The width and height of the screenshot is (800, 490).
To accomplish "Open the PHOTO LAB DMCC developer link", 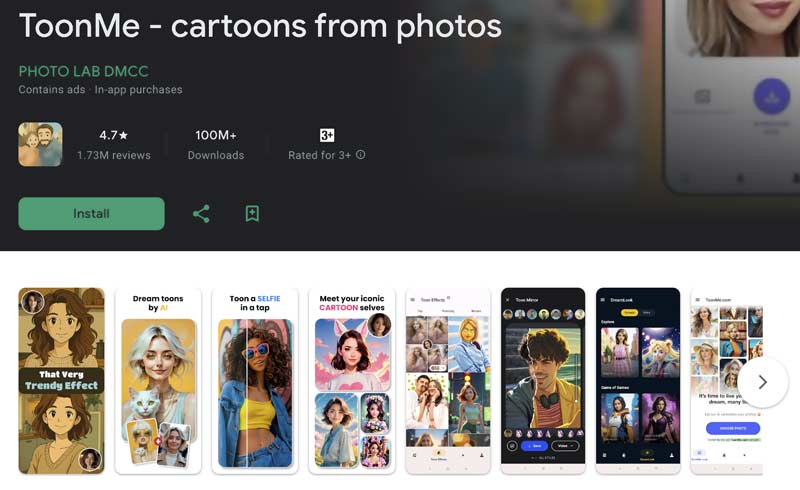I will tap(84, 71).
